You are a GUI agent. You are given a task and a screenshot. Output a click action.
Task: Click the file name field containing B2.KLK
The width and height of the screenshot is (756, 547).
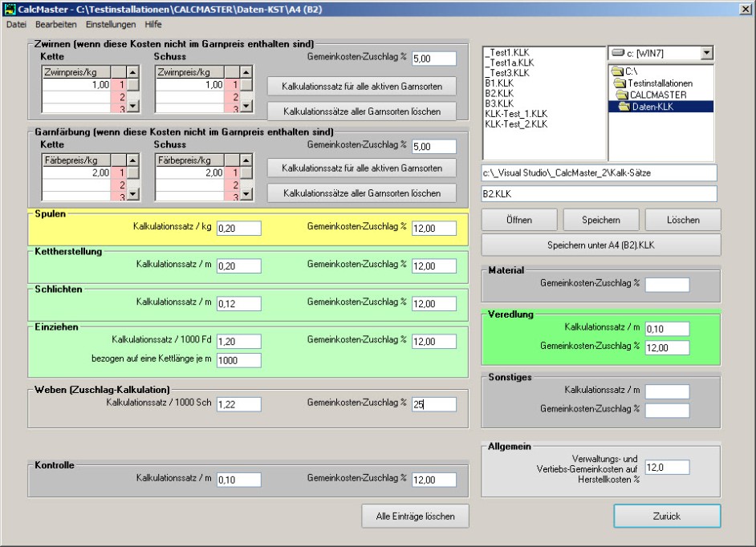600,194
